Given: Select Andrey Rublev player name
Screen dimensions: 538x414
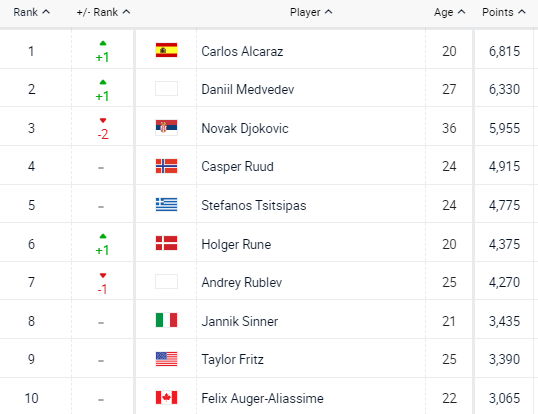Looking at the screenshot, I should pos(242,282).
